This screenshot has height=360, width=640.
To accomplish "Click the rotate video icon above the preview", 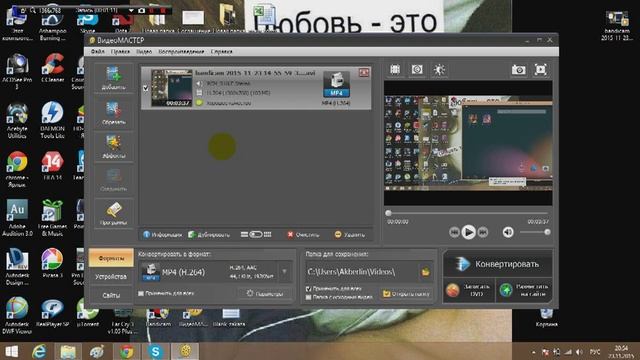I will tap(417, 69).
